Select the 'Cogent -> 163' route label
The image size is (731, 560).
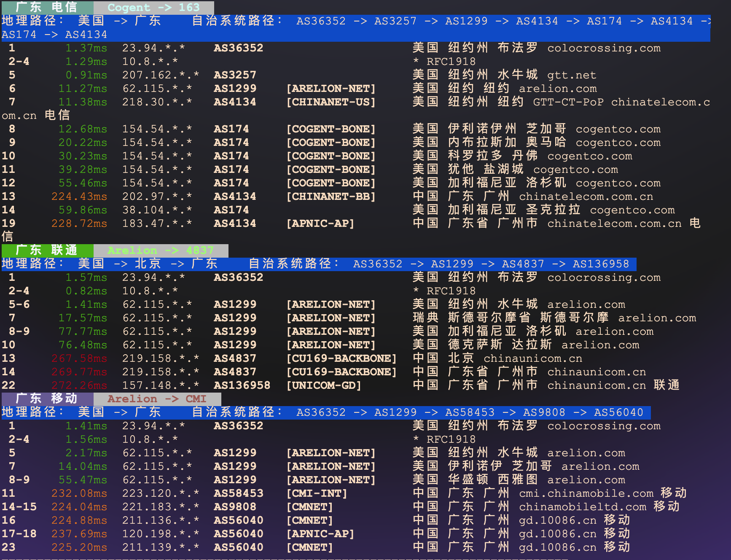pyautogui.click(x=153, y=7)
